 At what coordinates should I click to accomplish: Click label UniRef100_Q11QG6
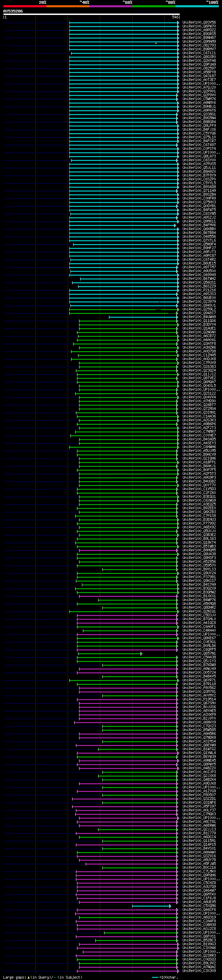point(199,321)
